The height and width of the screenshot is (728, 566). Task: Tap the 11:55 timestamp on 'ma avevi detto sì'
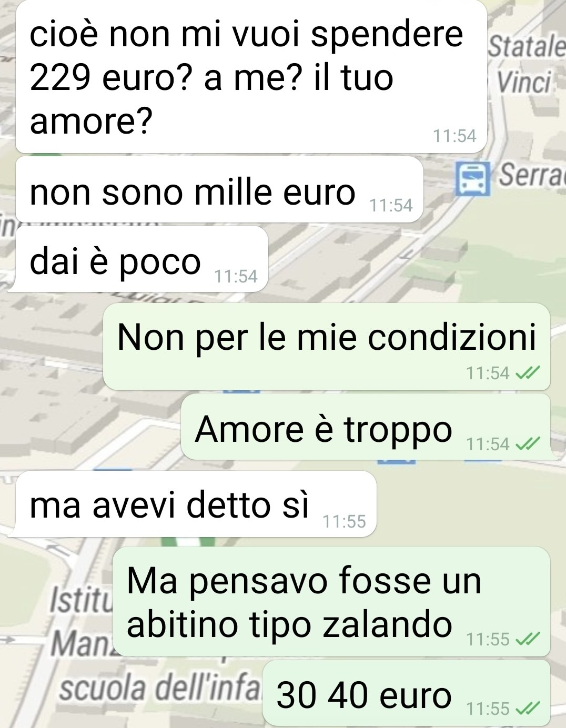(344, 521)
